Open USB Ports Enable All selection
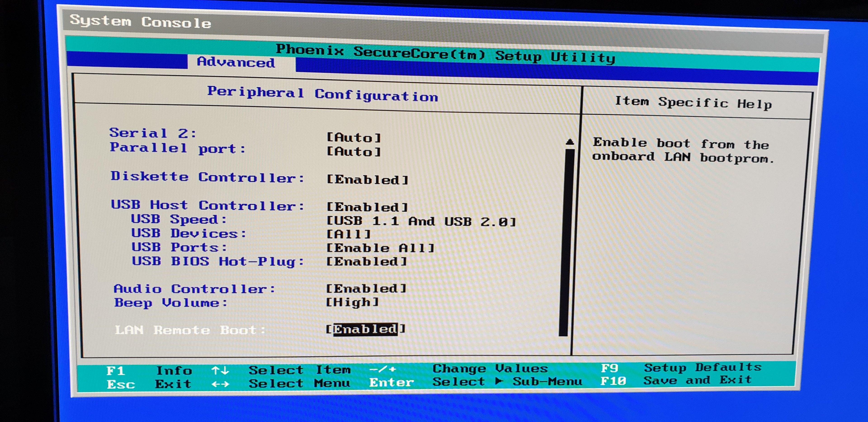The image size is (868, 422). click(380, 248)
